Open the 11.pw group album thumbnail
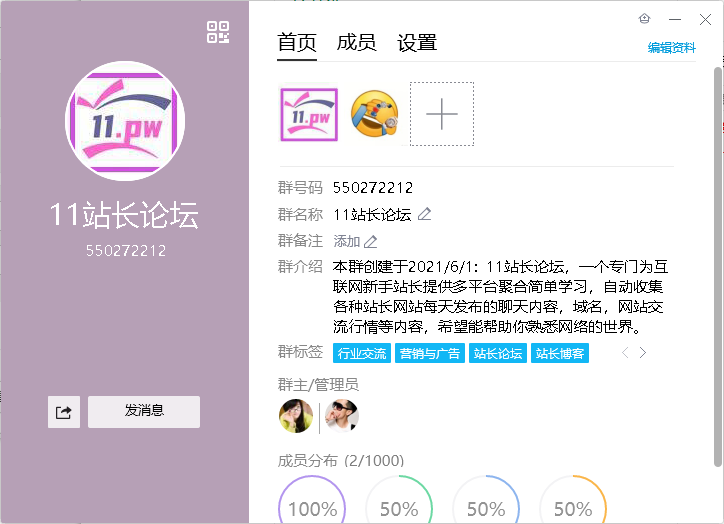 point(308,114)
